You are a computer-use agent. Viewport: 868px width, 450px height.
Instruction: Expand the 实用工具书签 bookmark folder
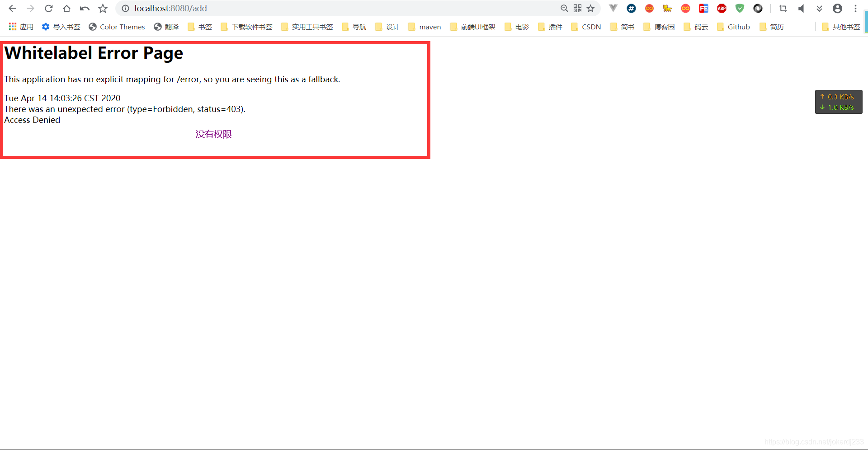click(x=307, y=27)
